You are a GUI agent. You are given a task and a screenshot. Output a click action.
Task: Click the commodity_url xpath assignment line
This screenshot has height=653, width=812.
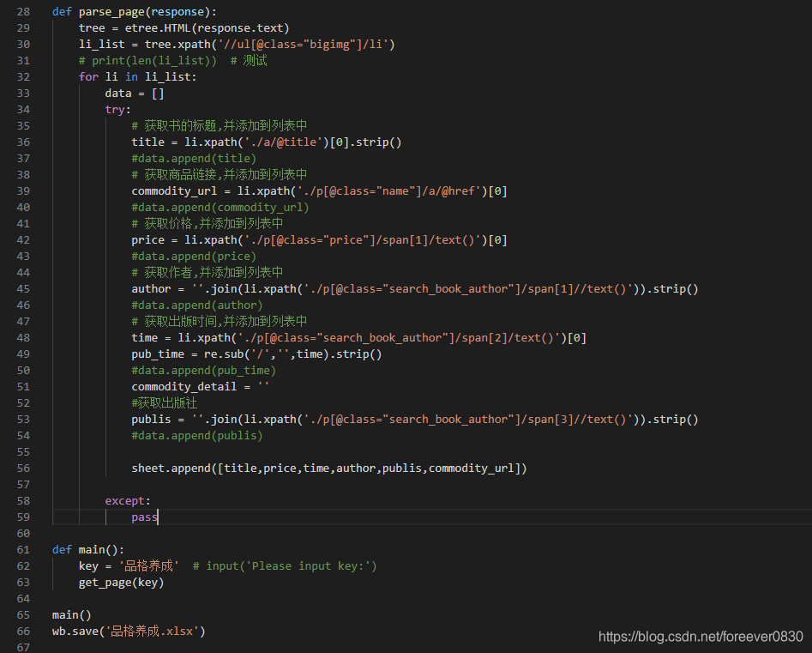pyautogui.click(x=319, y=190)
